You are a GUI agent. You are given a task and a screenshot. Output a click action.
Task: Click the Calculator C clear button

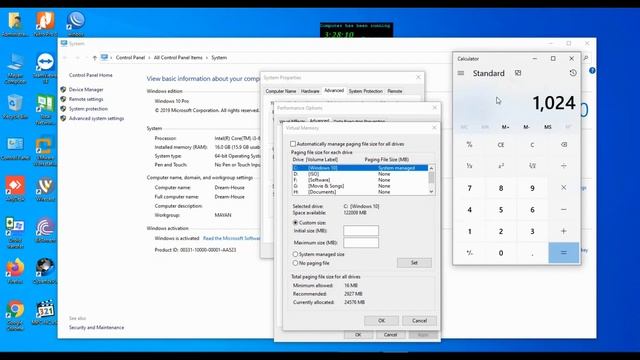(x=532, y=144)
